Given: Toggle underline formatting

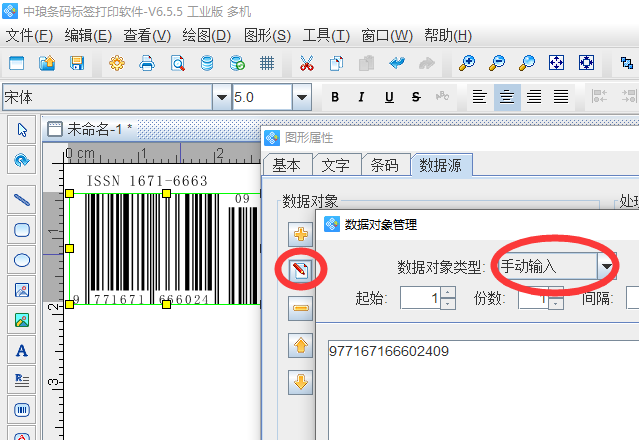Looking at the screenshot, I should tap(389, 97).
